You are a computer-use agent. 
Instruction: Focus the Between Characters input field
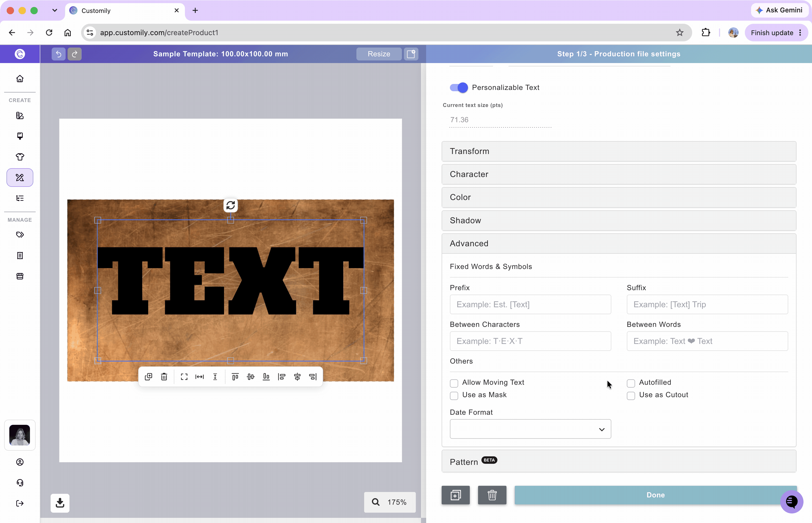530,341
